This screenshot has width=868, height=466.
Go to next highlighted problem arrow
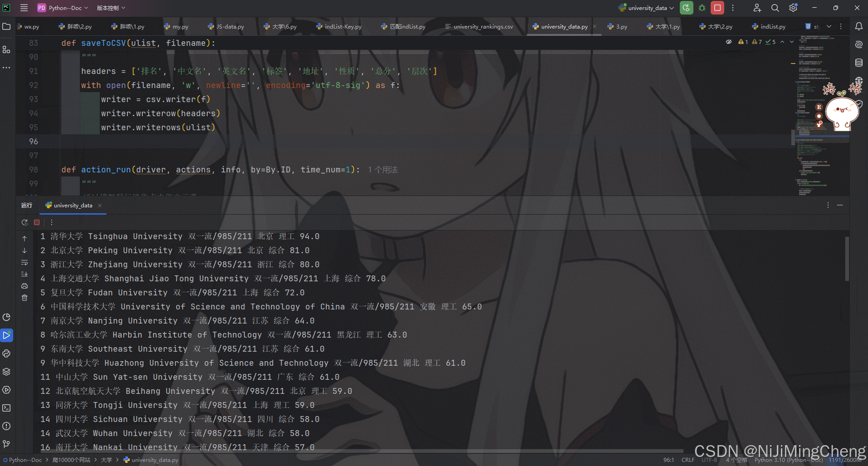[792, 42]
